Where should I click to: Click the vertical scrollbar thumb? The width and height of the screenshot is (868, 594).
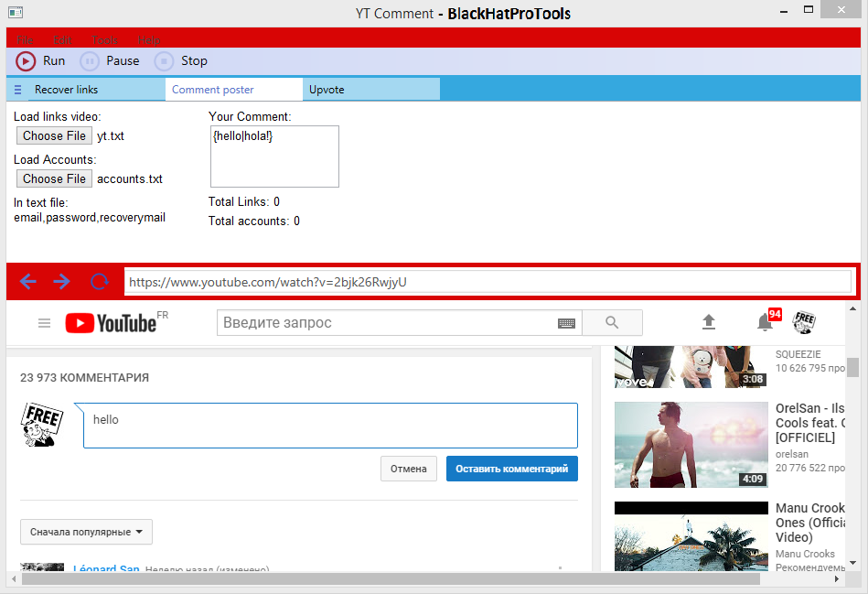coord(853,367)
